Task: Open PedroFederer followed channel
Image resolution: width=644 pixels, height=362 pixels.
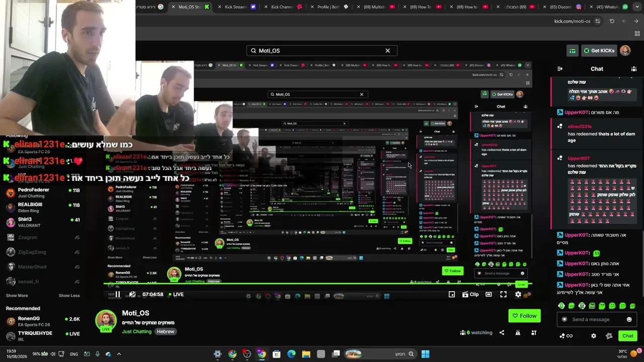Action: (x=42, y=193)
